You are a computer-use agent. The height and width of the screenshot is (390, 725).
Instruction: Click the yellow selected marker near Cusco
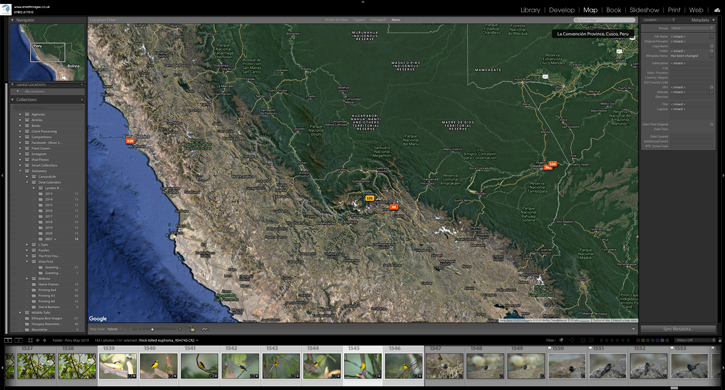[x=369, y=198]
